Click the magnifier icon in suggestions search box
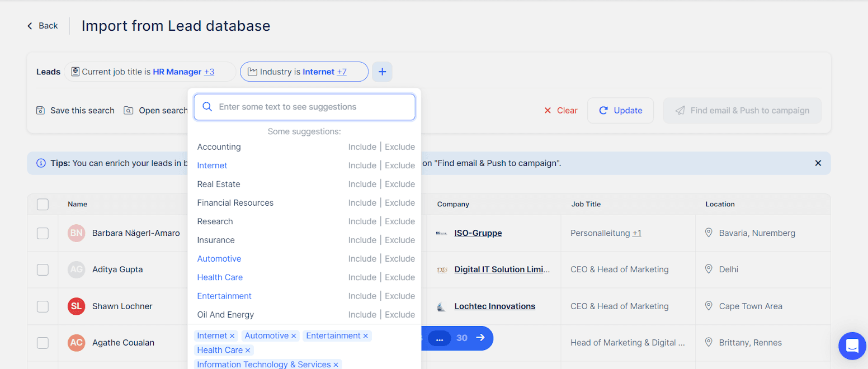The width and height of the screenshot is (868, 369). pos(207,106)
